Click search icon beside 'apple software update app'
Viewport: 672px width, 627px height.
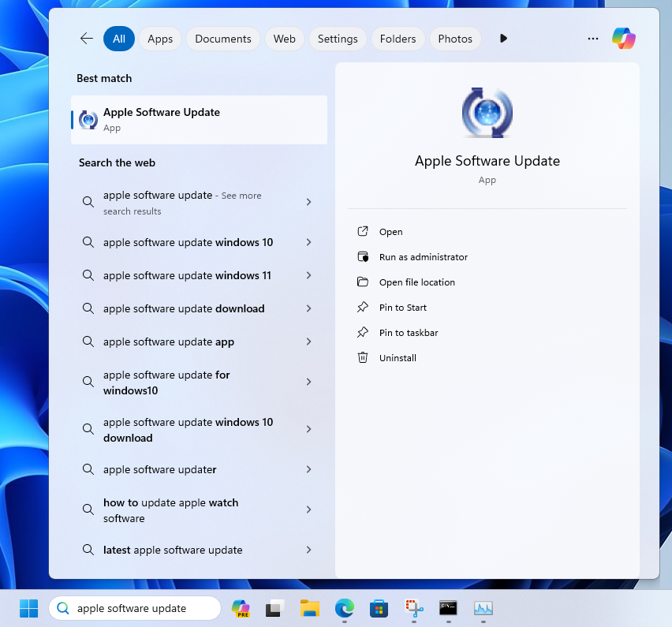(88, 341)
